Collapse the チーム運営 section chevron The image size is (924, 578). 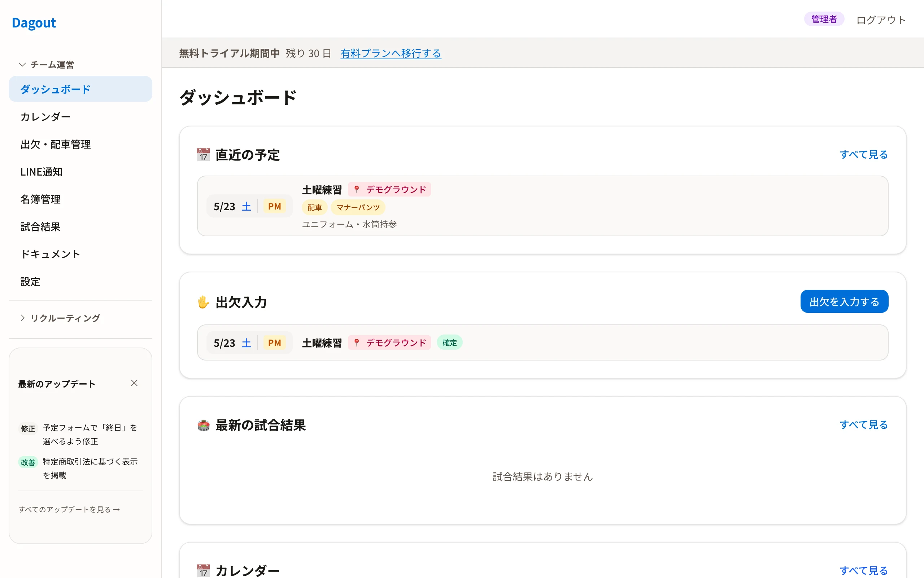pyautogui.click(x=22, y=65)
